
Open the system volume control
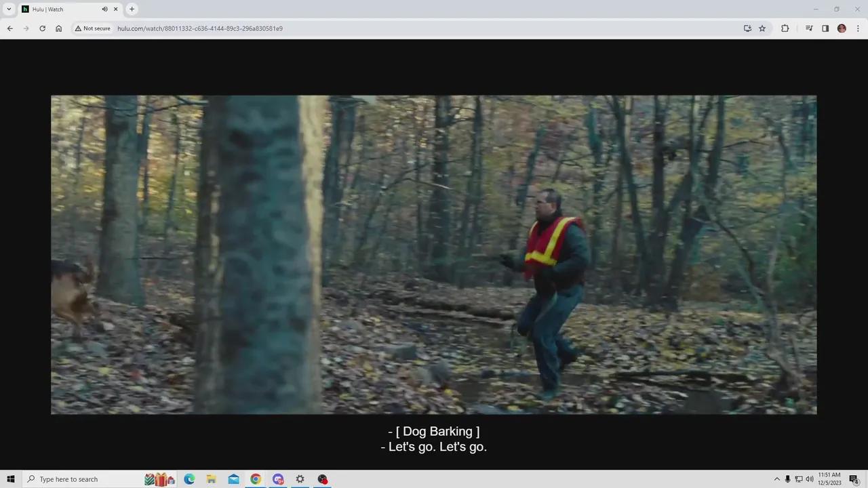pos(810,479)
